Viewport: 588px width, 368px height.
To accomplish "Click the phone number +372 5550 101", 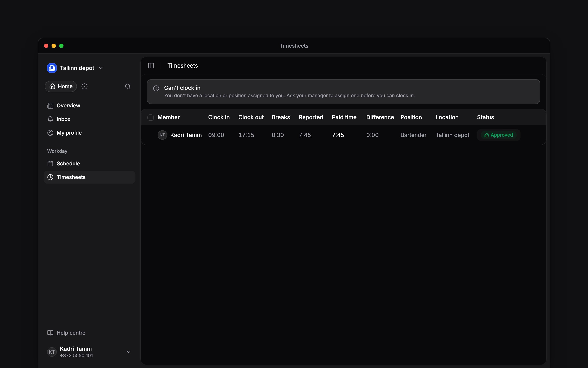I will point(76,356).
